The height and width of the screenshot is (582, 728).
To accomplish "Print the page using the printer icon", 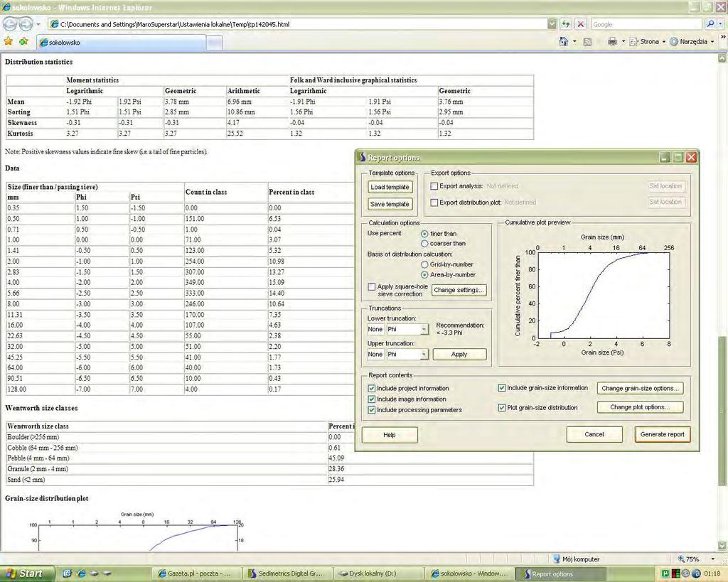I will [612, 42].
